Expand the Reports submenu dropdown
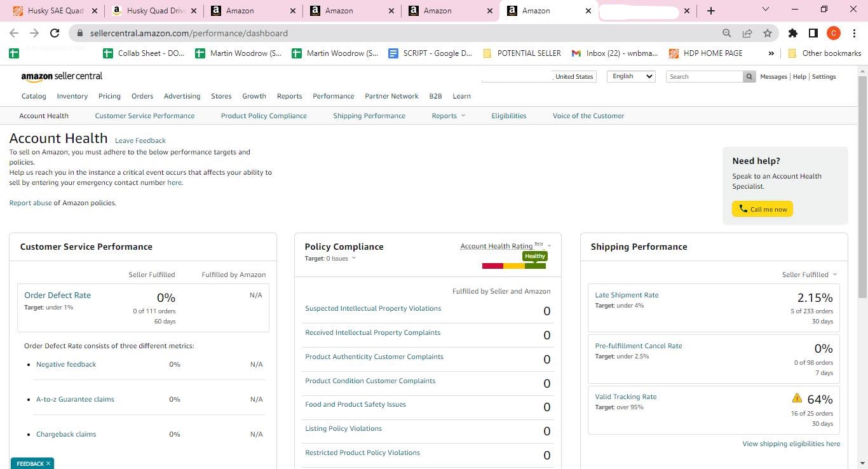The width and height of the screenshot is (868, 469). pos(449,116)
